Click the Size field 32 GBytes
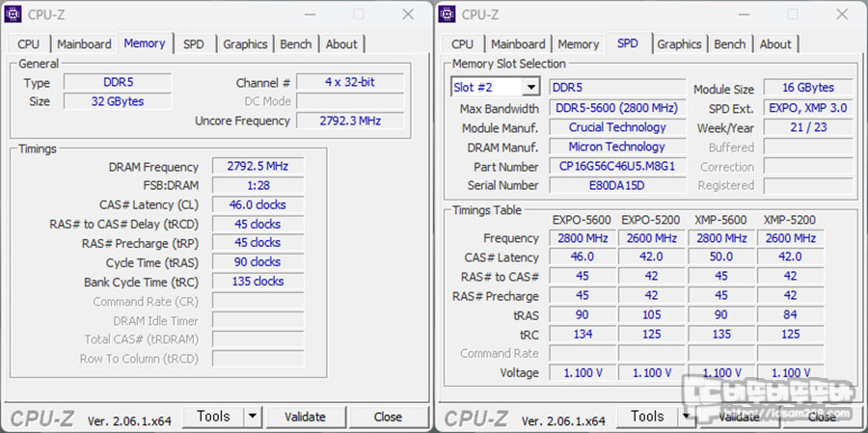Viewport: 868px width, 433px height. 118,101
